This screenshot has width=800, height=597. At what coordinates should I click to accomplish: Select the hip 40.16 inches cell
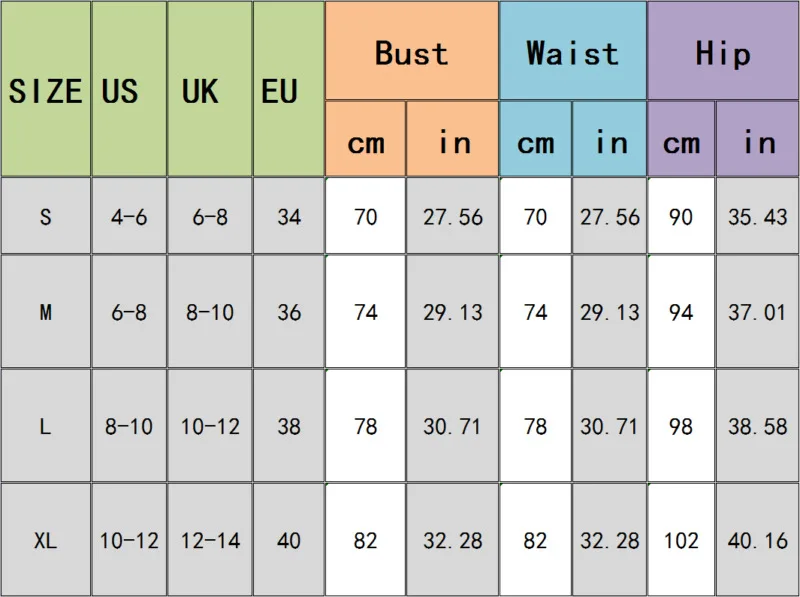(757, 541)
